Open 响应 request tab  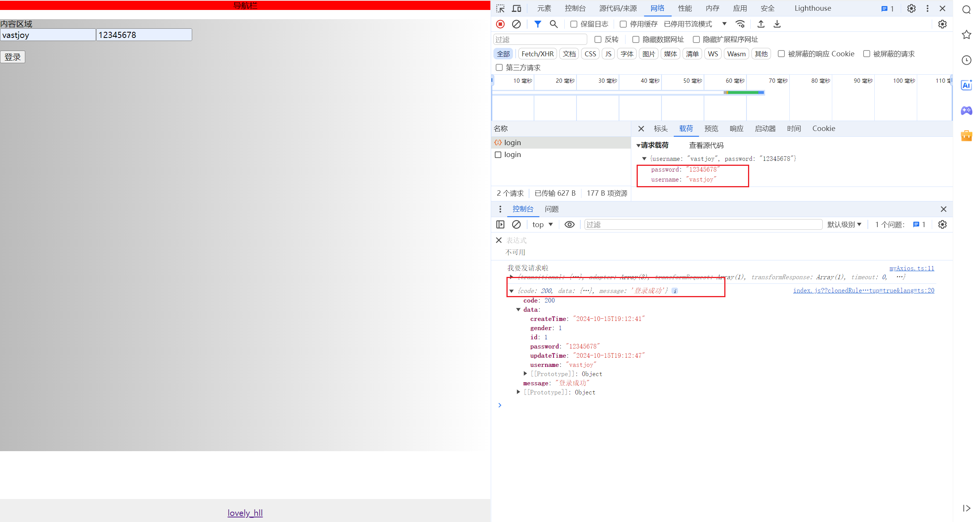tap(737, 129)
